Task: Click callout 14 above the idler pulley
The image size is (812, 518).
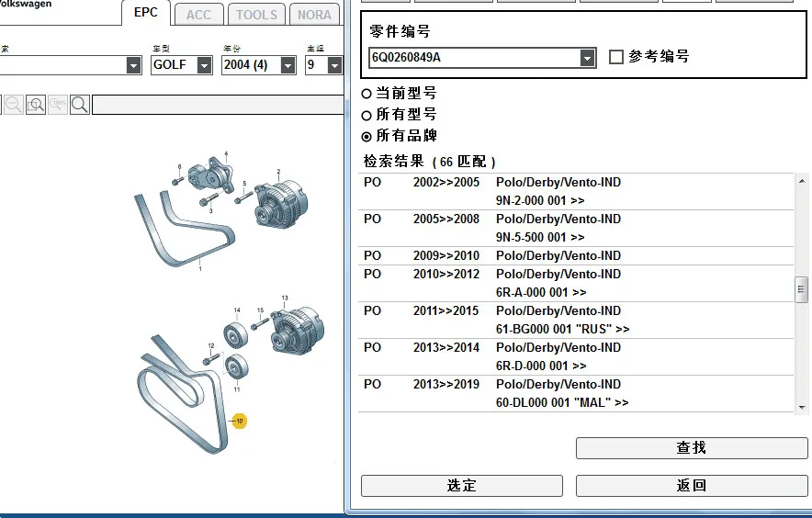Action: 237,310
